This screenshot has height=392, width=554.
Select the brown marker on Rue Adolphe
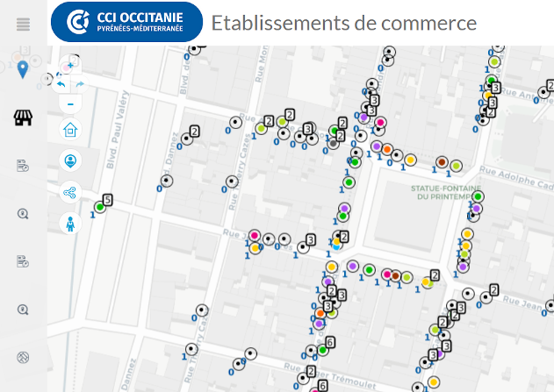[x=442, y=162]
